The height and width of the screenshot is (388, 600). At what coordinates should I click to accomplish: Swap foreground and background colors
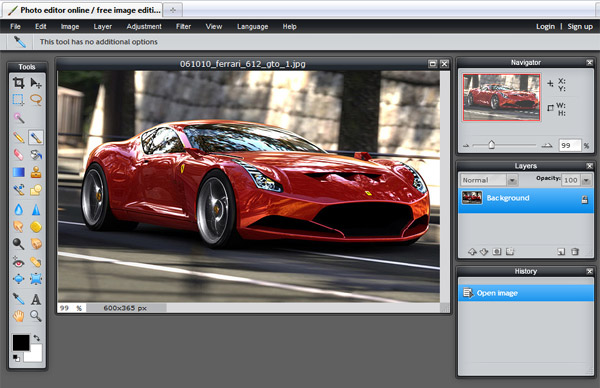tap(37, 338)
